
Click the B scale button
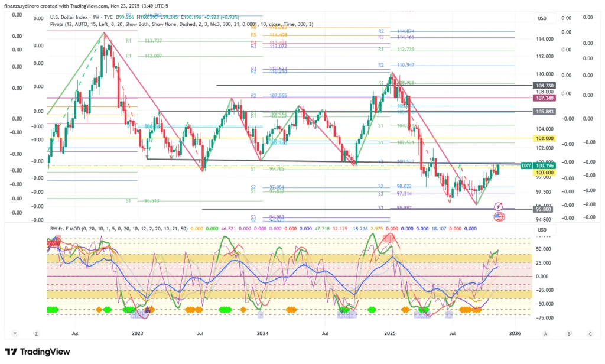[x=568, y=334]
